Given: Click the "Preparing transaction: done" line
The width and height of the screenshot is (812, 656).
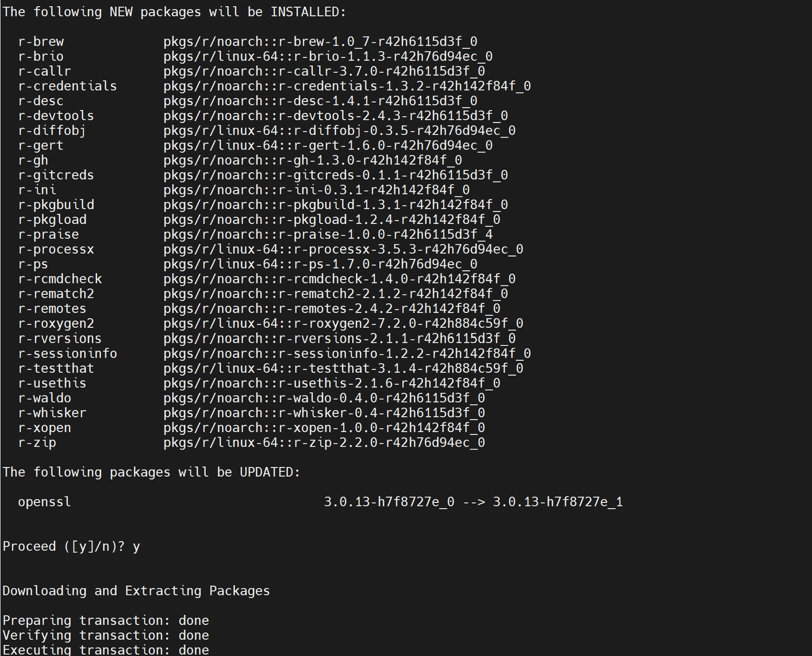Looking at the screenshot, I should 105,620.
